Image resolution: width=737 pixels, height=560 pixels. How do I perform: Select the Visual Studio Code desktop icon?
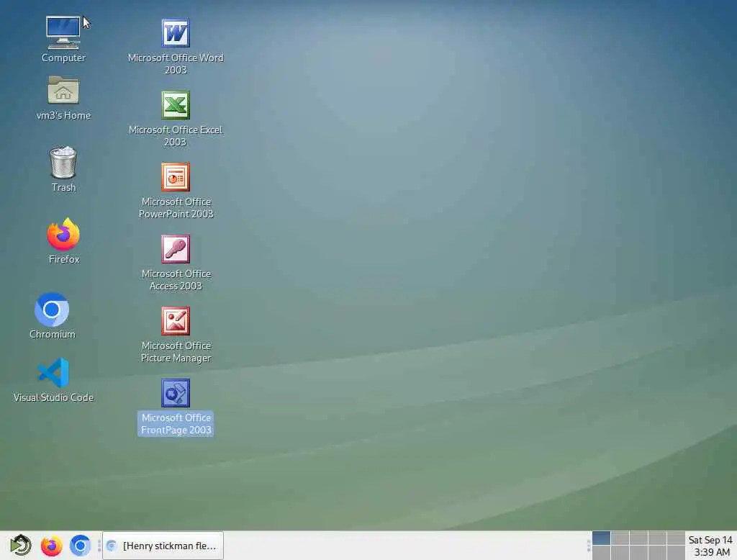point(53,372)
